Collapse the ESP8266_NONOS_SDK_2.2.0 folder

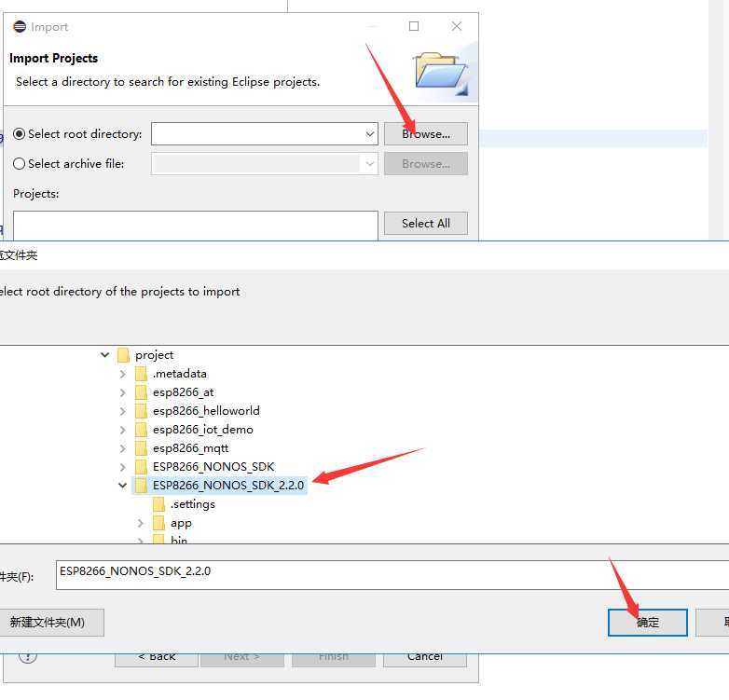[x=123, y=486]
